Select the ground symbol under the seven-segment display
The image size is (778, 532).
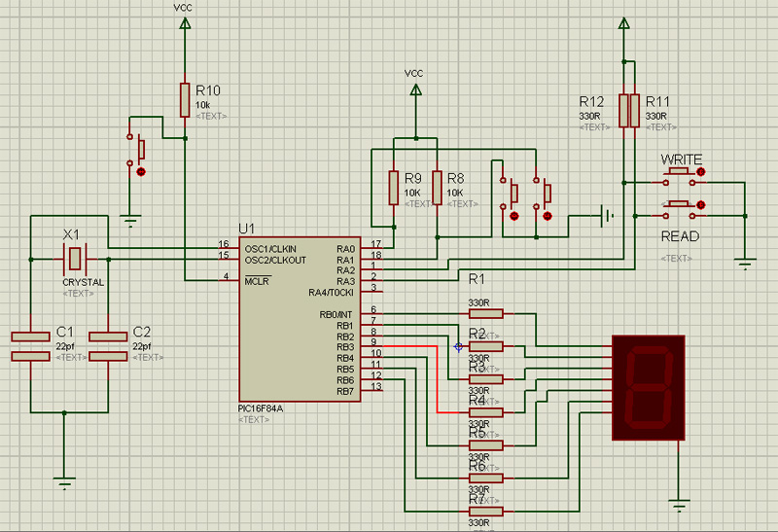(679, 506)
